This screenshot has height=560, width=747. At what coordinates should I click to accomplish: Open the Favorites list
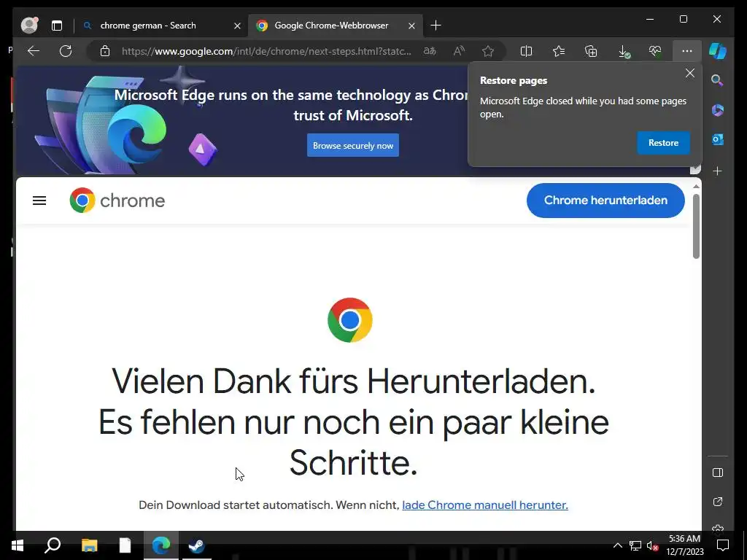(x=558, y=51)
